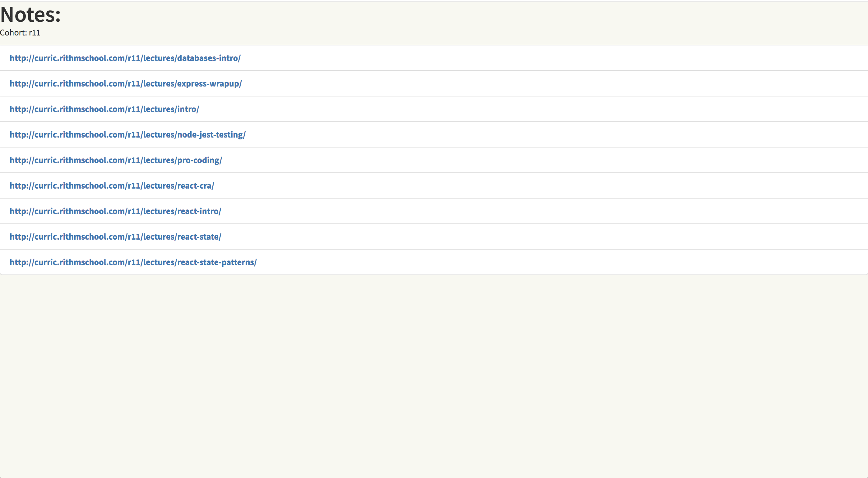Follow the lectures/intro/ link
This screenshot has width=868, height=478.
[x=104, y=109]
